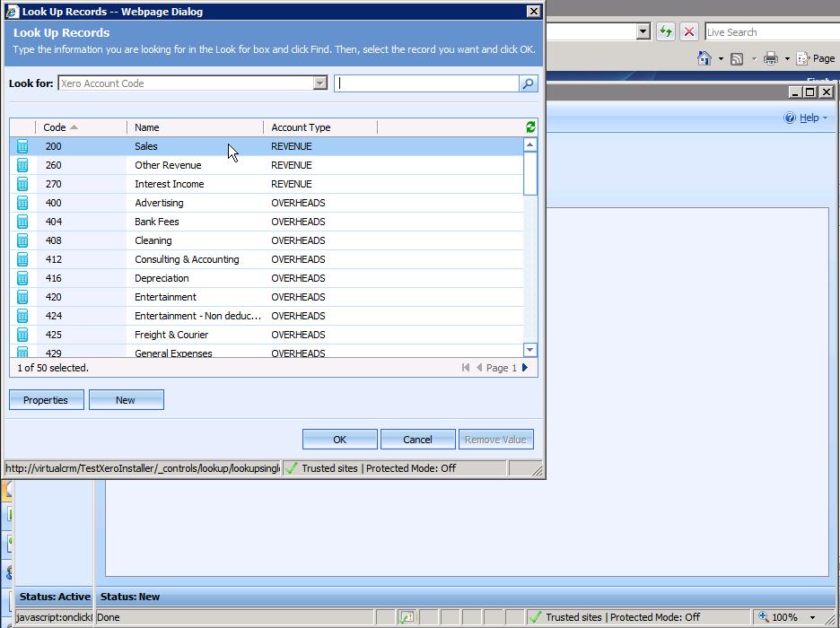Close the Look Up Records dialog
Viewport: 840px width, 628px height.
click(534, 12)
